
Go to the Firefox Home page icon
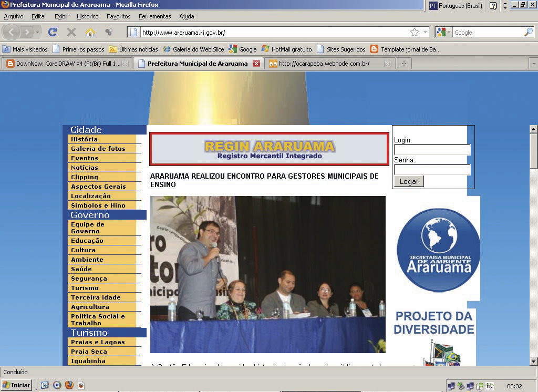(90, 32)
